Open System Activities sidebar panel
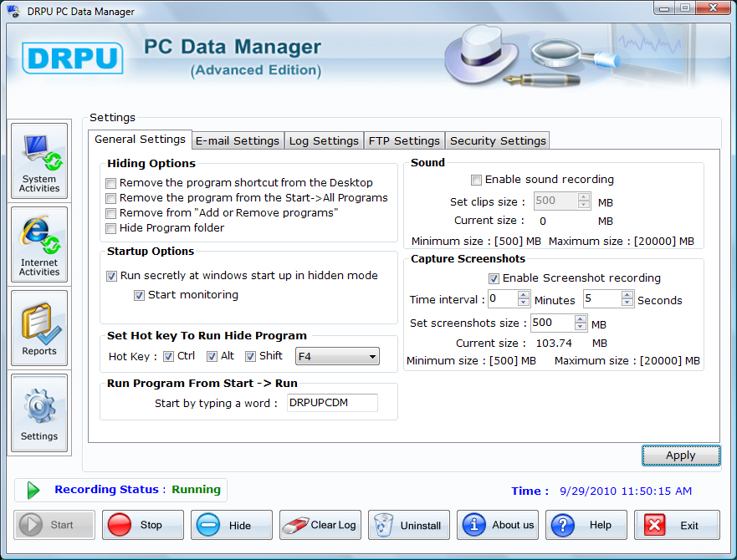Image resolution: width=737 pixels, height=560 pixels. (x=39, y=161)
